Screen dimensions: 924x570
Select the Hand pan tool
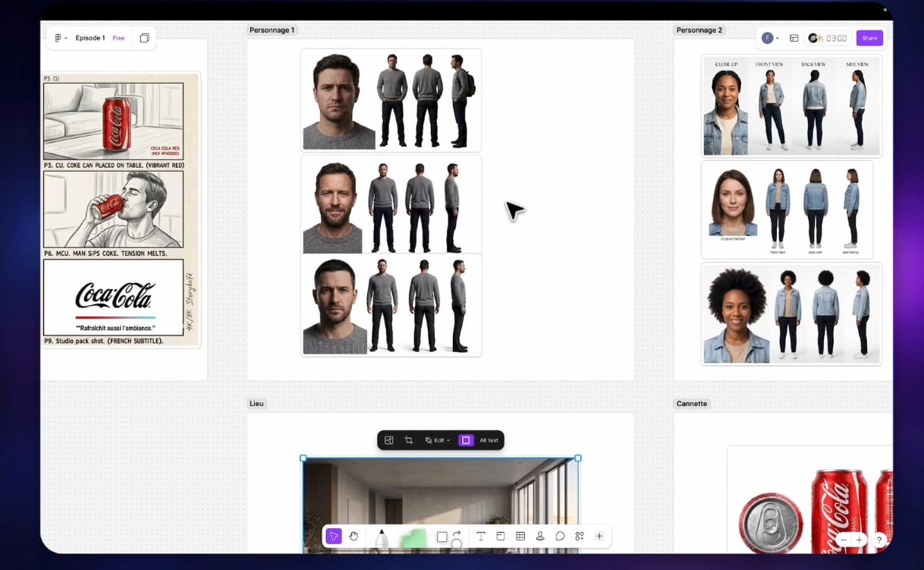(354, 537)
